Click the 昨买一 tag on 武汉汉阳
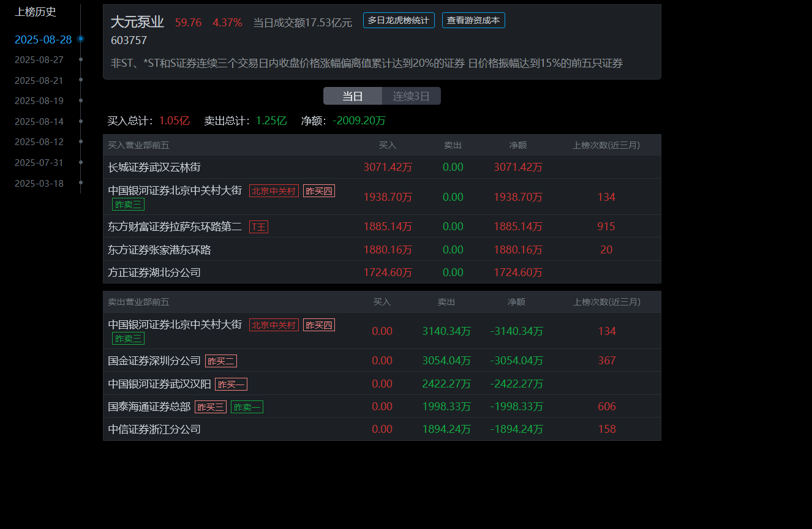 231,385
